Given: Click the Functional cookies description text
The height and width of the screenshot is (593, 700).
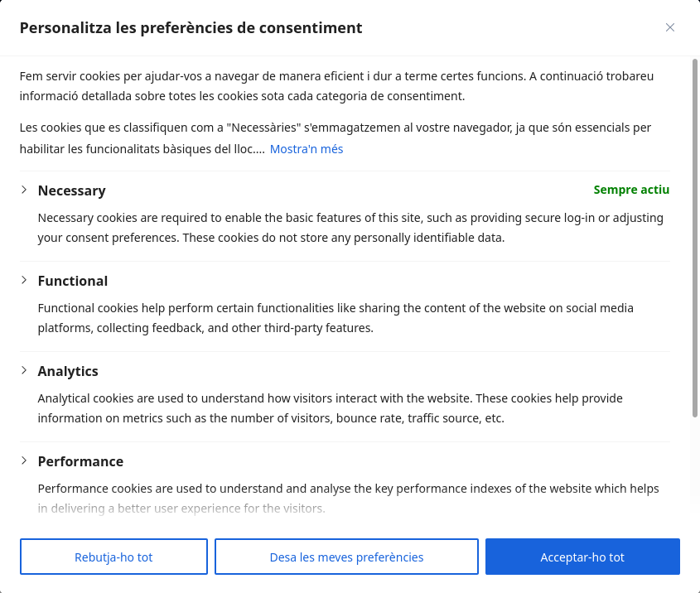Looking at the screenshot, I should pos(335,318).
